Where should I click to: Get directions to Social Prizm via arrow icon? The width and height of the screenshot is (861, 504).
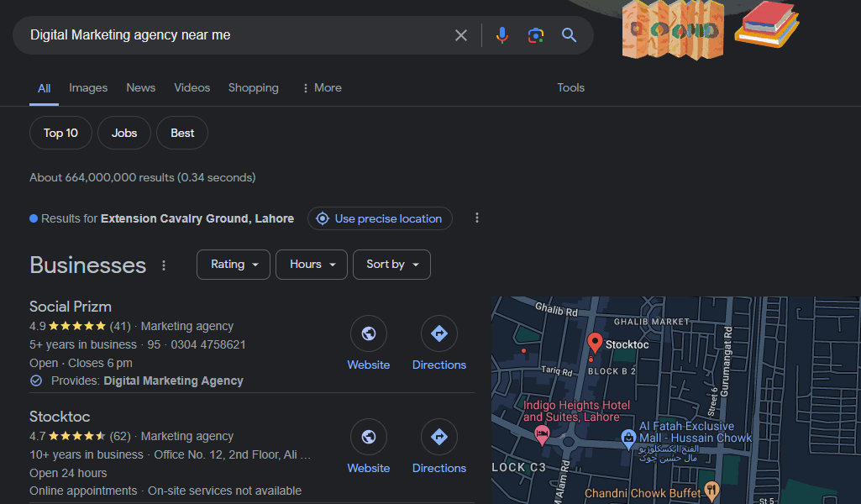pyautogui.click(x=438, y=333)
